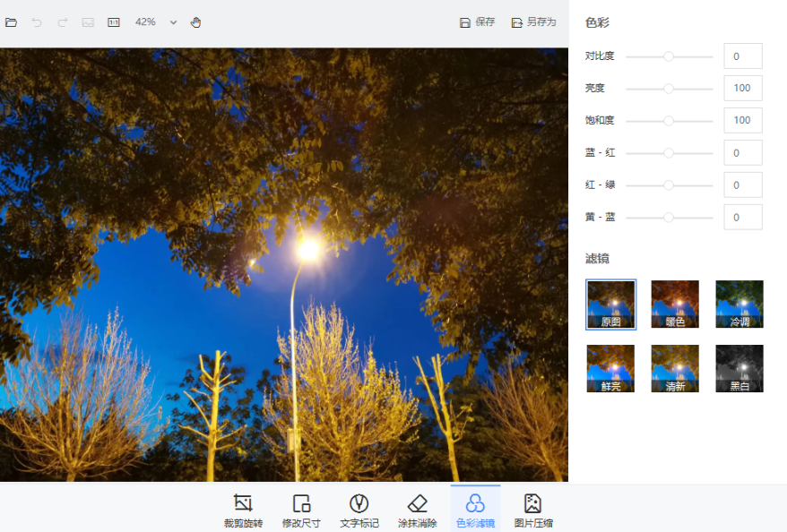Adjust the 黄-蓝 color balance slider
This screenshot has width=787, height=532.
(x=669, y=217)
